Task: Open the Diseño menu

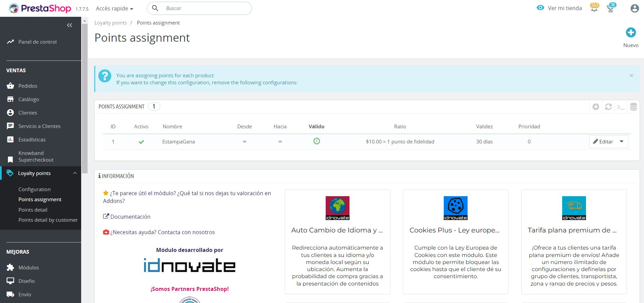Action: [26, 281]
